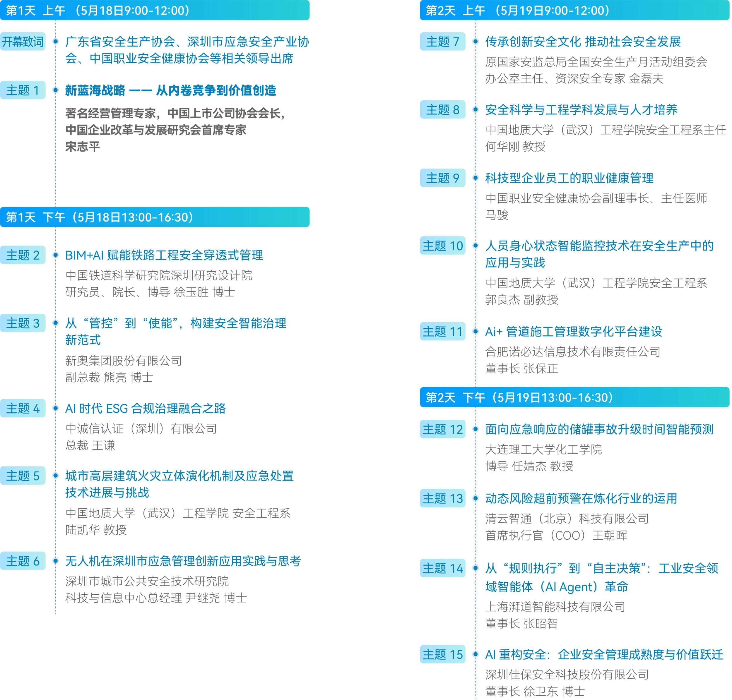Open BIM+AI 赋能铁路工程 topic title
The image size is (732, 700).
(164, 255)
